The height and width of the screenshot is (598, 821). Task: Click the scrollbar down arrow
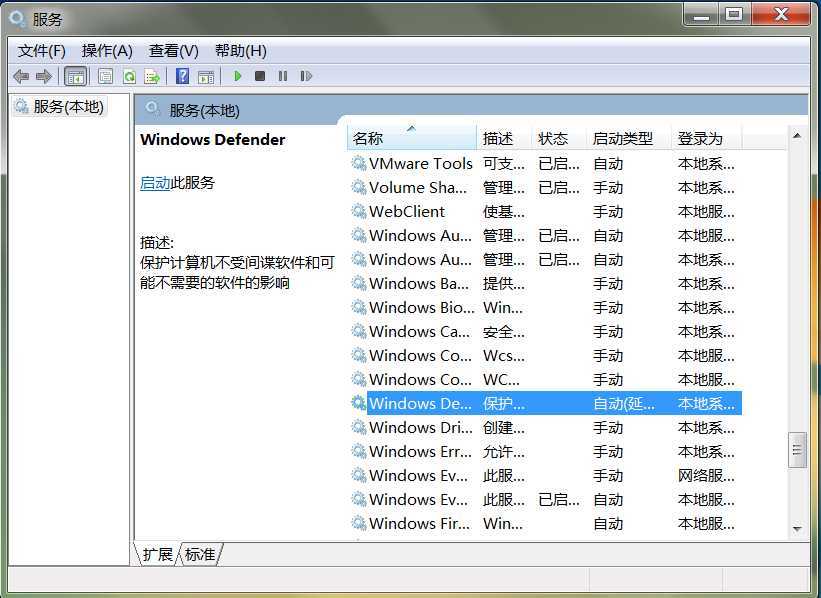[x=797, y=529]
